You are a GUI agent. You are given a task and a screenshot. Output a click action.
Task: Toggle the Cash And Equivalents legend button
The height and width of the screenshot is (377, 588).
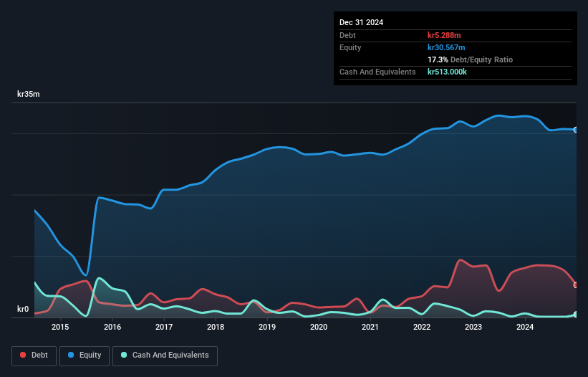click(x=165, y=355)
